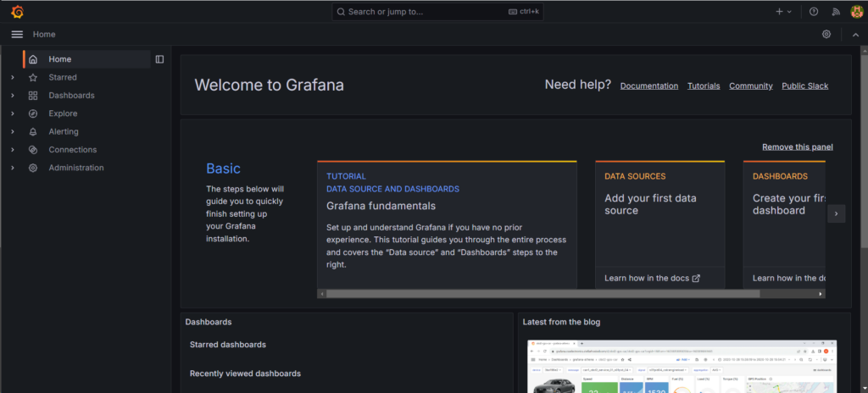Click the horizontal scrollbar right arrow
Viewport: 868px width, 393px height.
(821, 293)
